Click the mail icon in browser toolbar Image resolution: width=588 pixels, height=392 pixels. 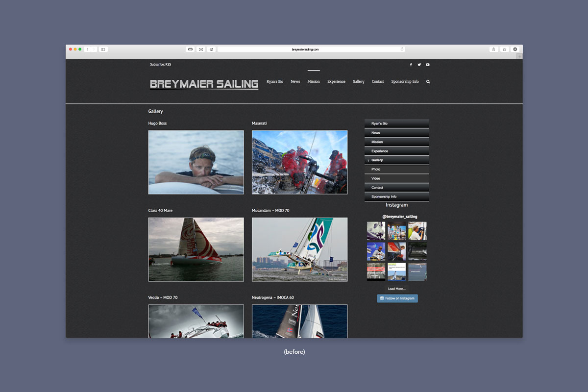click(x=201, y=49)
